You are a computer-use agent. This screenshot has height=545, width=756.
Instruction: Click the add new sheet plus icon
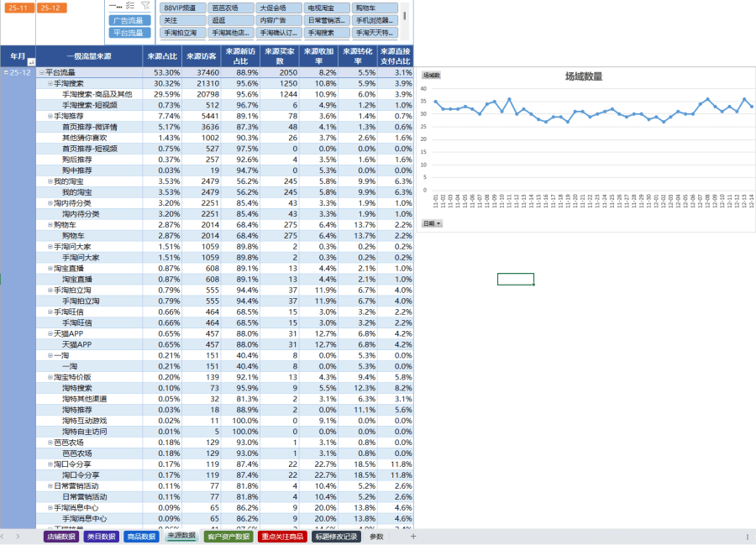(x=412, y=537)
